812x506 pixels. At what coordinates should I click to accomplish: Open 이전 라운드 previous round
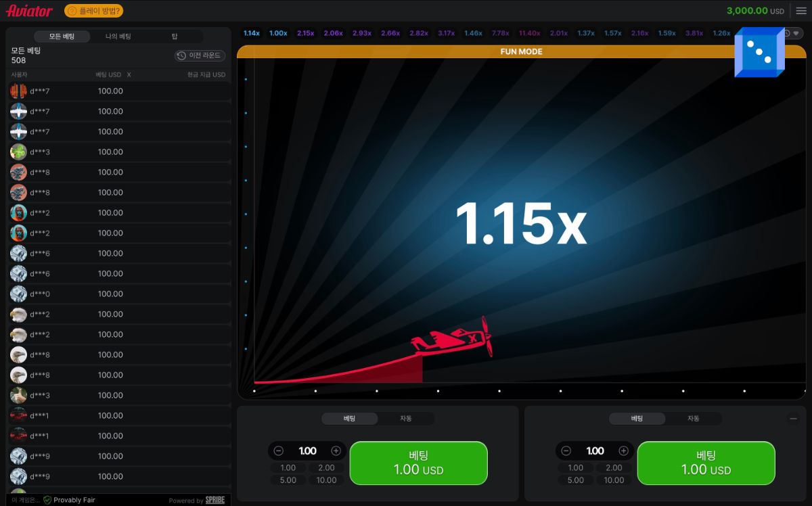pos(200,55)
